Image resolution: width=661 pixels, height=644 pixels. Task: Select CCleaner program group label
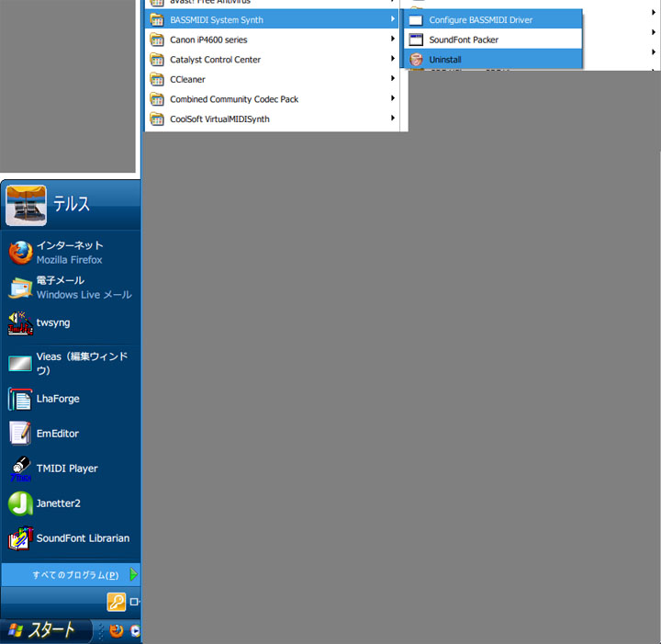187,79
